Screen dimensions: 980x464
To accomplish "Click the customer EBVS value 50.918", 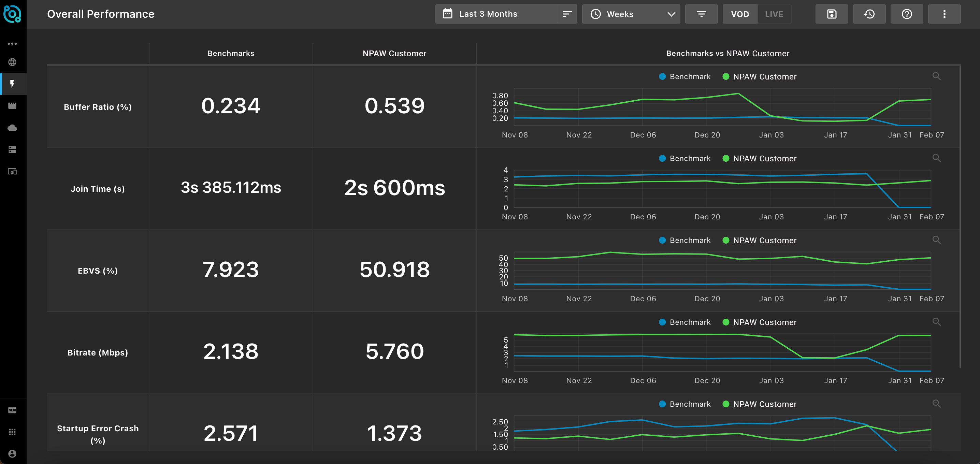I will [394, 270].
